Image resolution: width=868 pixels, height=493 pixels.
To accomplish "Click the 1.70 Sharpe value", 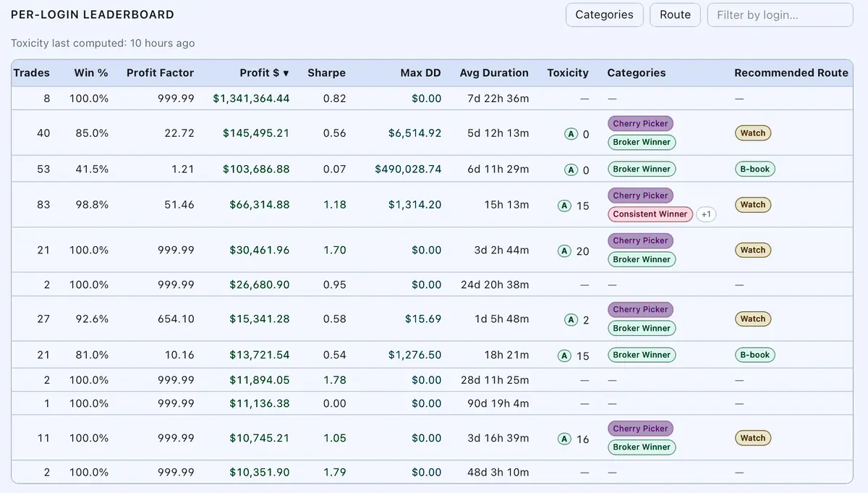I will coord(334,250).
